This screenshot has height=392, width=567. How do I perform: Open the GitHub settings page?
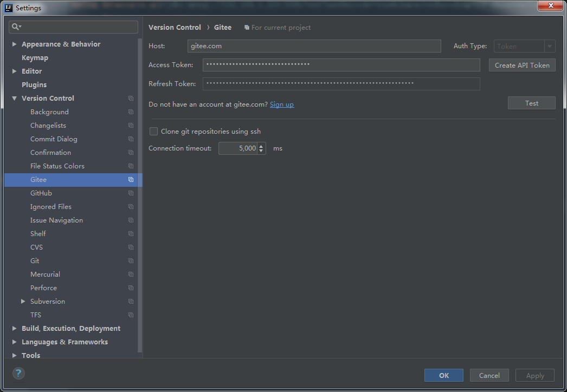[41, 193]
